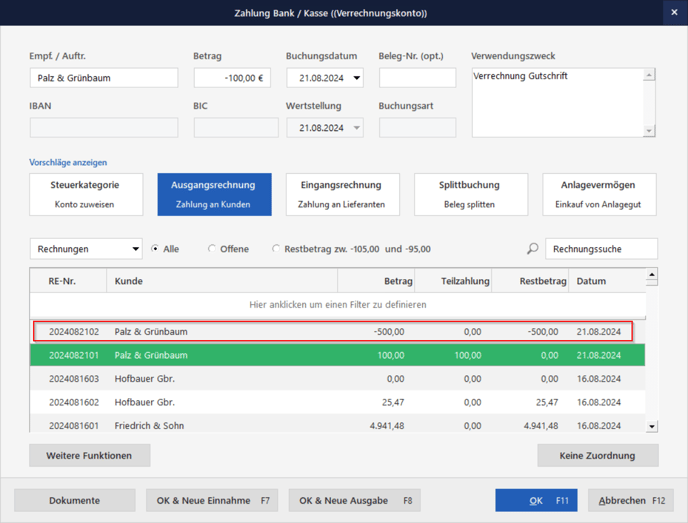Select invoice row 2024082101
This screenshot has width=688, height=523.
tap(337, 355)
